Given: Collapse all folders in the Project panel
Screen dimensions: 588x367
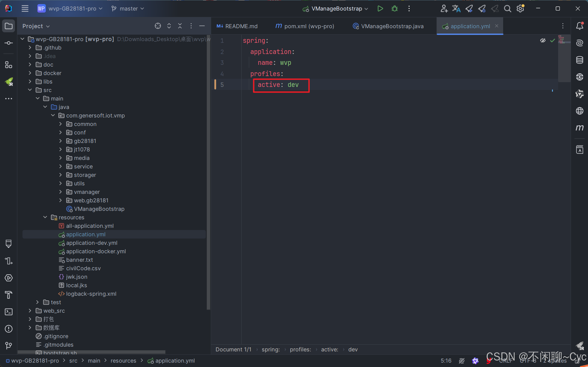Looking at the screenshot, I should 180,26.
